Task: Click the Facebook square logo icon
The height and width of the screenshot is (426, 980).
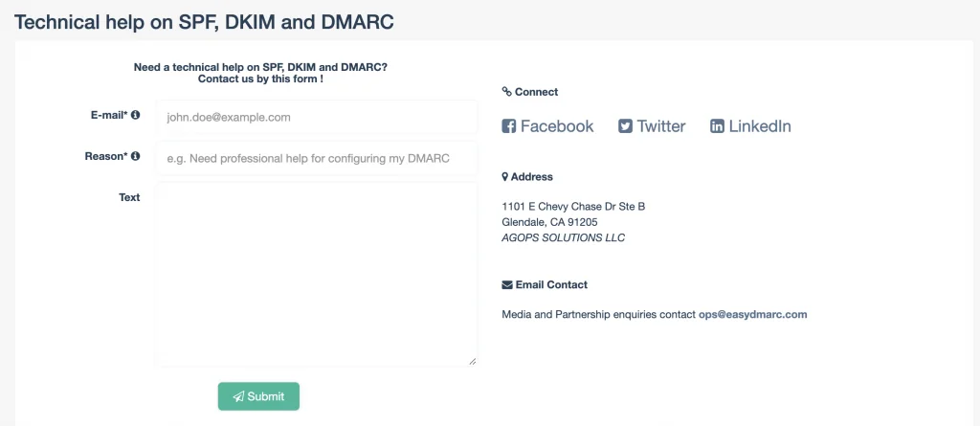Action: [509, 126]
